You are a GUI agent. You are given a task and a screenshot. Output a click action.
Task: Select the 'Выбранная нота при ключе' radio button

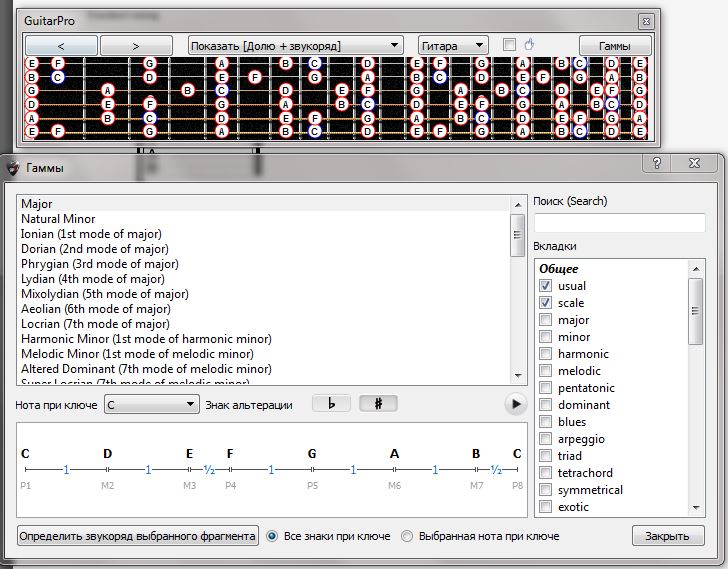click(407, 536)
